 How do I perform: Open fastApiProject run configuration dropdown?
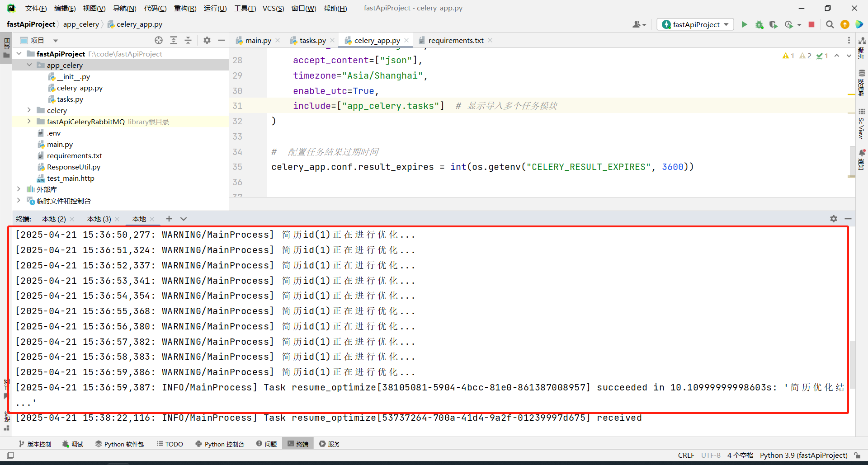pyautogui.click(x=695, y=24)
